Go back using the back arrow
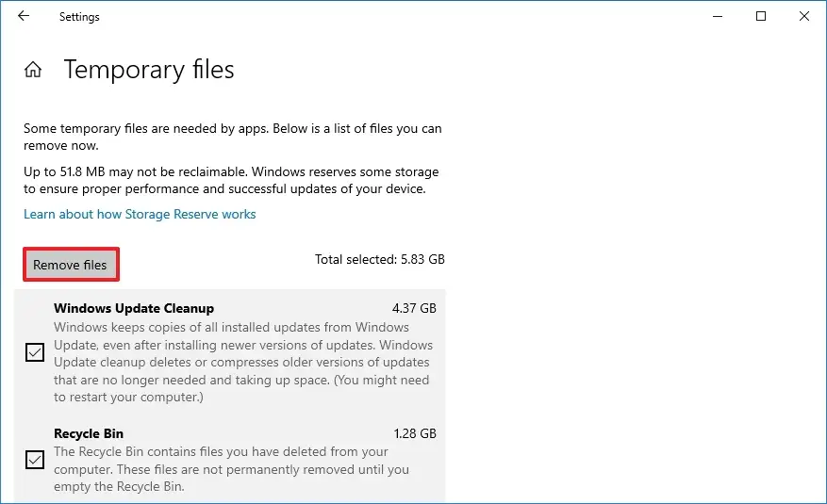The width and height of the screenshot is (827, 504). tap(24, 16)
